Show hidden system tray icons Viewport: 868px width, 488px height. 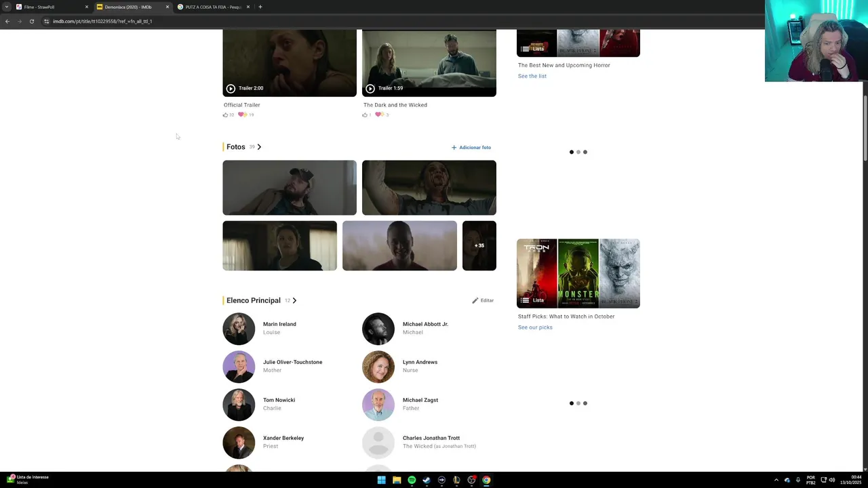click(776, 480)
